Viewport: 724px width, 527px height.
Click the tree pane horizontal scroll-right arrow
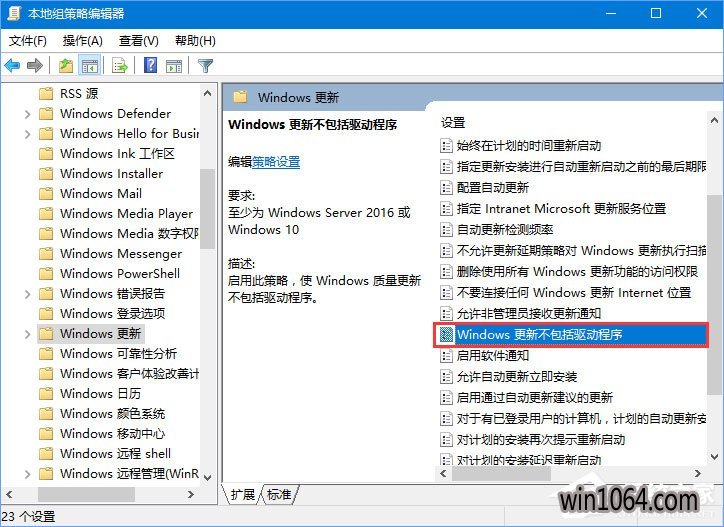[x=191, y=494]
